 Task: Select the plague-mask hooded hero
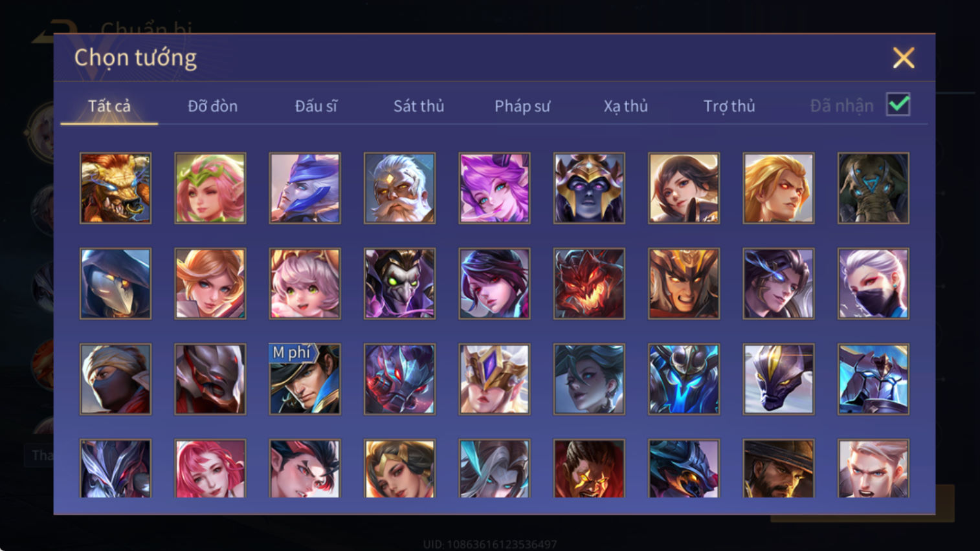(115, 284)
